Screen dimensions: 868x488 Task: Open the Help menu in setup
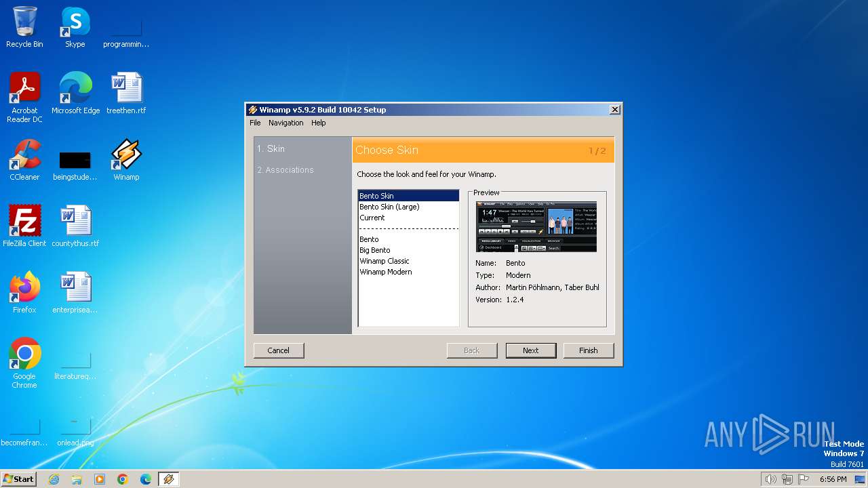tap(319, 123)
